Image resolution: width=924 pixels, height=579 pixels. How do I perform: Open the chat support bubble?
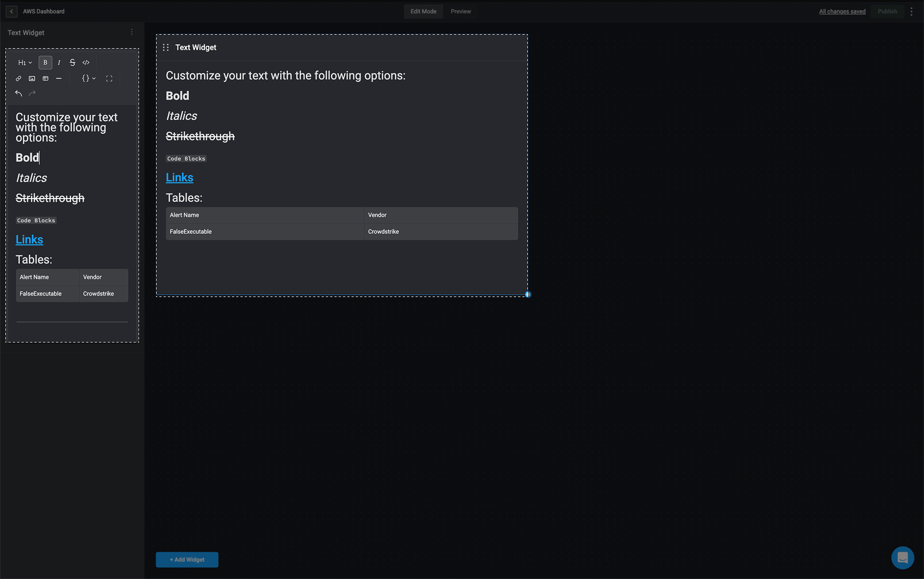tap(903, 558)
